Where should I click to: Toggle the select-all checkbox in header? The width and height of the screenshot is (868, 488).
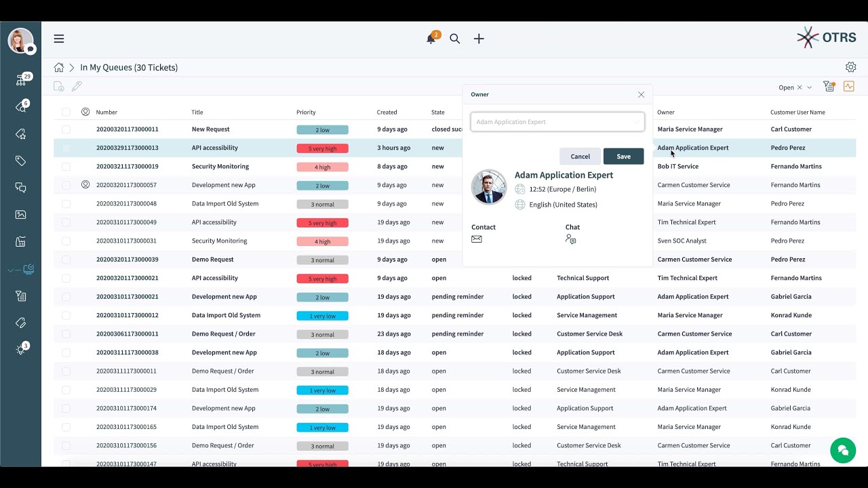coord(66,113)
